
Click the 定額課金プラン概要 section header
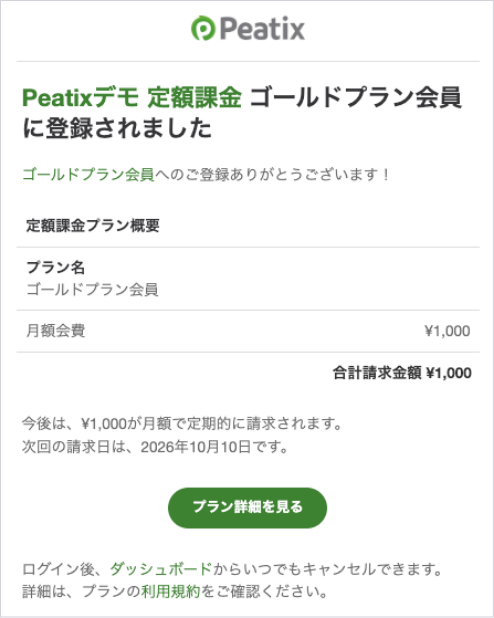coord(93,225)
